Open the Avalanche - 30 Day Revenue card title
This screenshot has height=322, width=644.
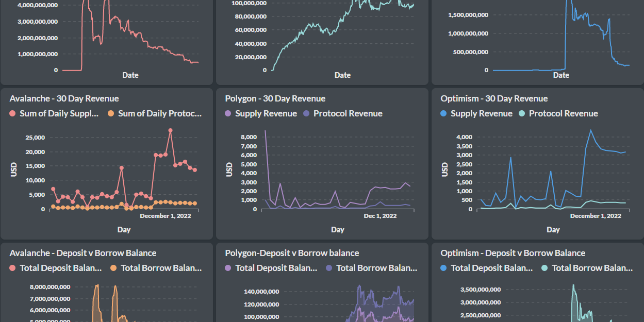click(64, 98)
